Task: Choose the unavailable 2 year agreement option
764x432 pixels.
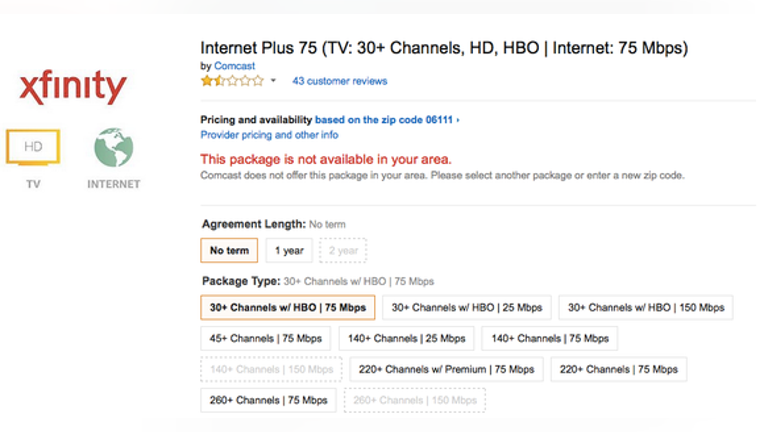Action: tap(343, 250)
